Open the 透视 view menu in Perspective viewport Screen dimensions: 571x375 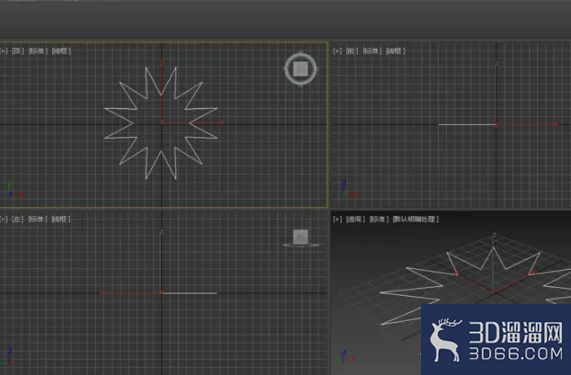[355, 219]
